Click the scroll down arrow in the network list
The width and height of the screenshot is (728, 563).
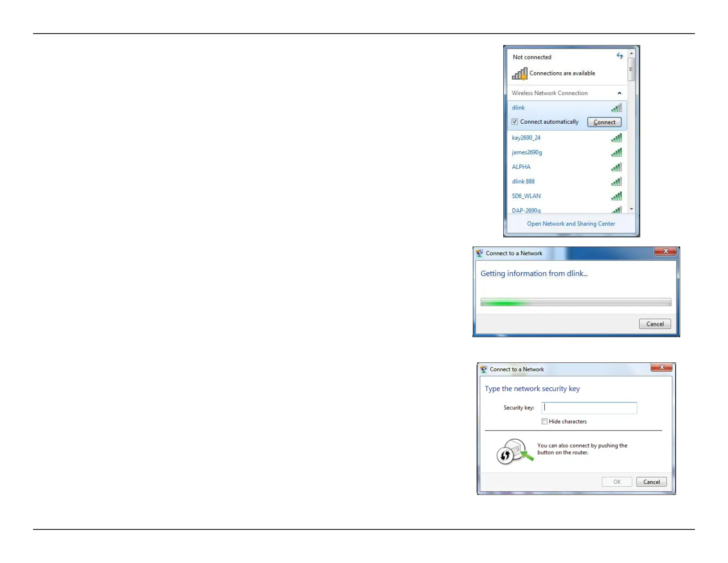point(631,209)
